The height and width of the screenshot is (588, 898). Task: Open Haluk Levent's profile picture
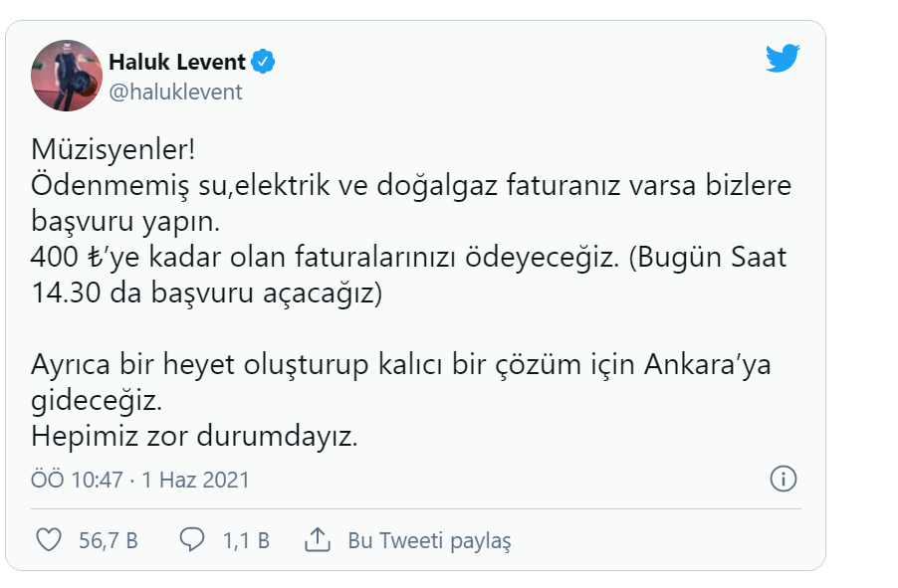(x=68, y=76)
